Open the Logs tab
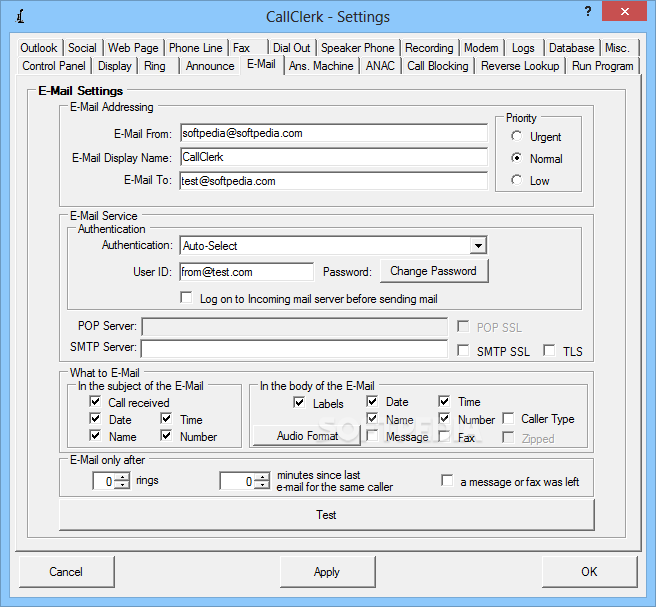Screen dimensions: 656x607 tap(523, 48)
